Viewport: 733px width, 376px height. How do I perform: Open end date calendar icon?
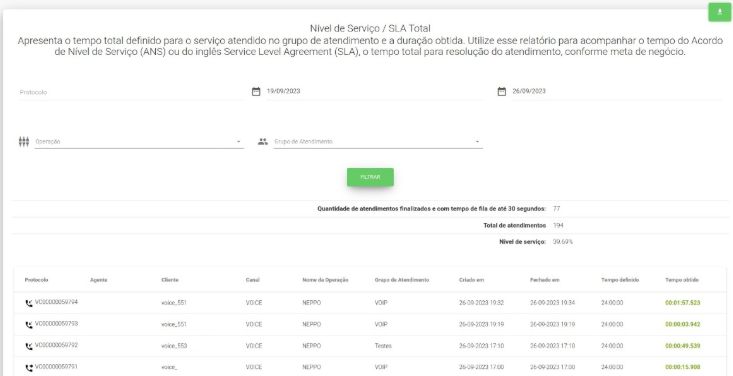coord(502,92)
